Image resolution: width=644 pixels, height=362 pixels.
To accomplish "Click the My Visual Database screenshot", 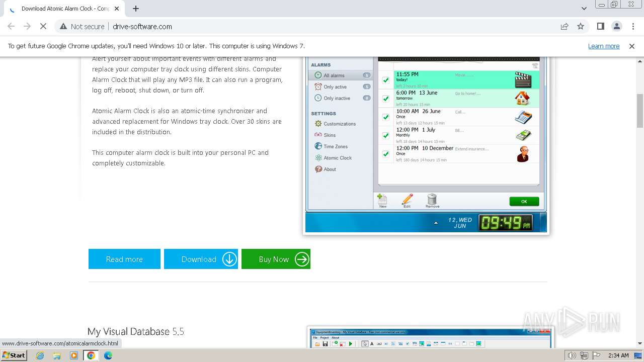I will pyautogui.click(x=430, y=337).
